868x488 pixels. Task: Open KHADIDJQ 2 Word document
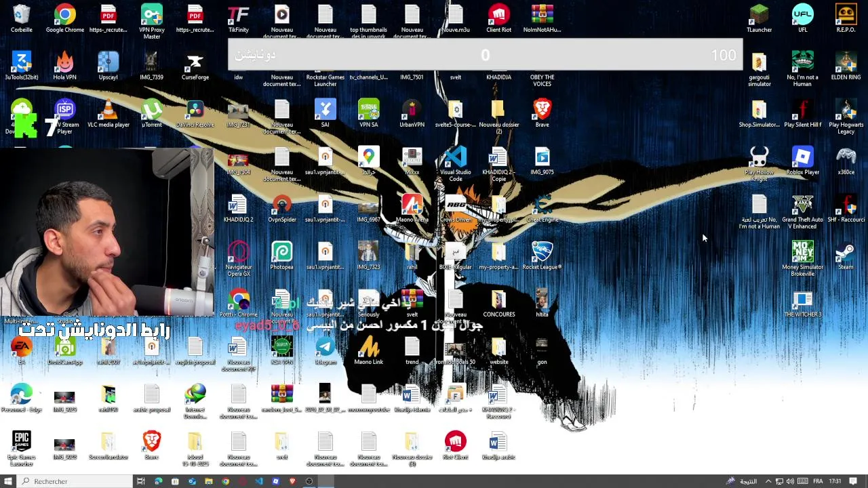pos(239,208)
